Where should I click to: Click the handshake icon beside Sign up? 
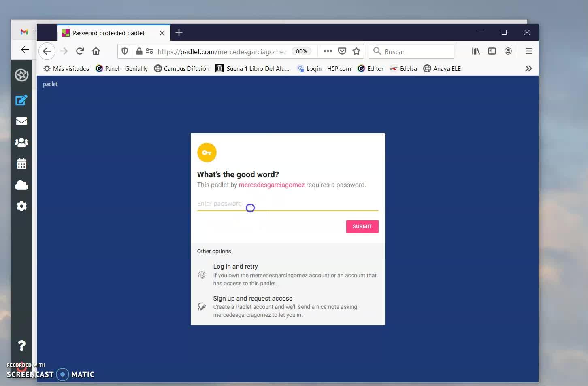coord(202,307)
